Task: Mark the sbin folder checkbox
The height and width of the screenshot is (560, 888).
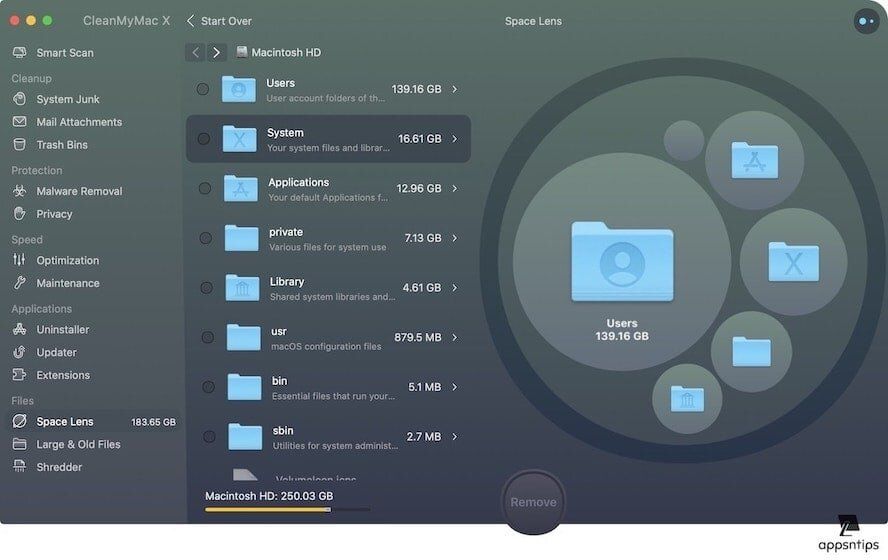Action: coord(209,437)
